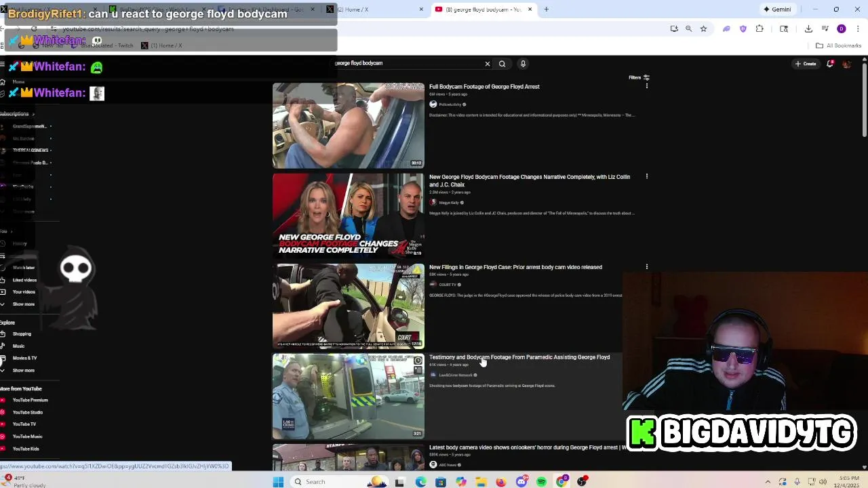Open YouTube Kids in sidebar
Viewport: 868px width, 488px height.
[x=26, y=449]
